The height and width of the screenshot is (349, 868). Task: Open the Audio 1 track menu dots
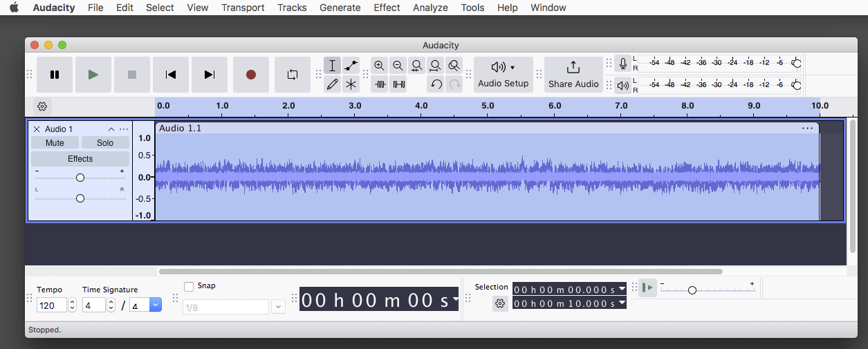pyautogui.click(x=124, y=129)
